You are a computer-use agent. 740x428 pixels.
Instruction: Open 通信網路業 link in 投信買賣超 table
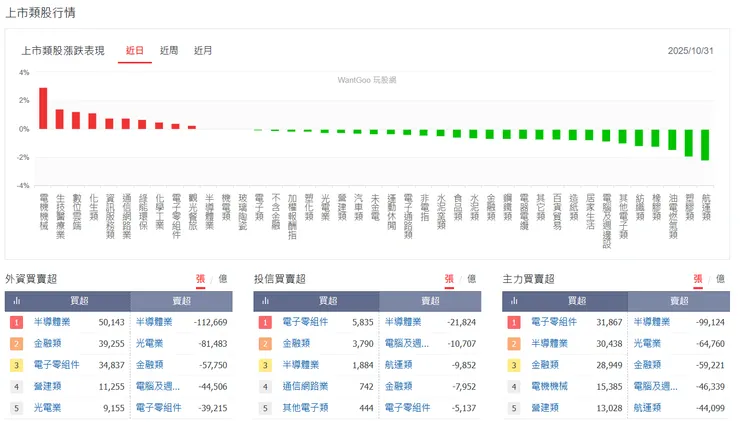click(306, 386)
